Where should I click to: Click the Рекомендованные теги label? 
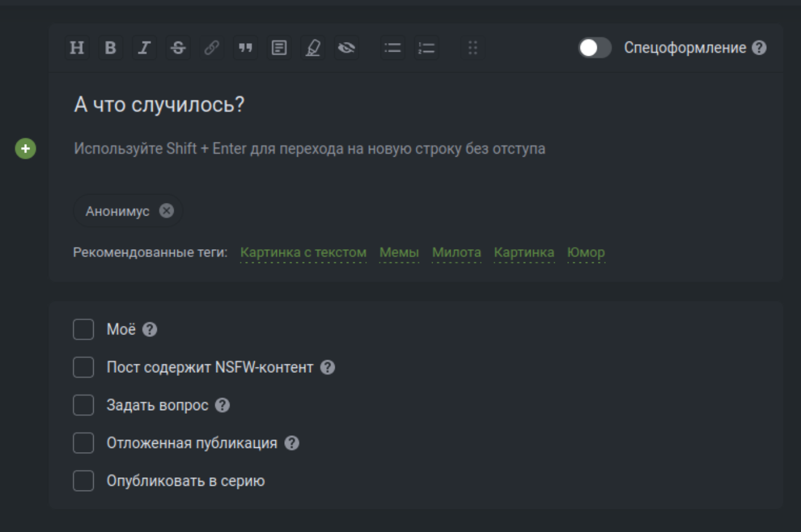click(150, 253)
